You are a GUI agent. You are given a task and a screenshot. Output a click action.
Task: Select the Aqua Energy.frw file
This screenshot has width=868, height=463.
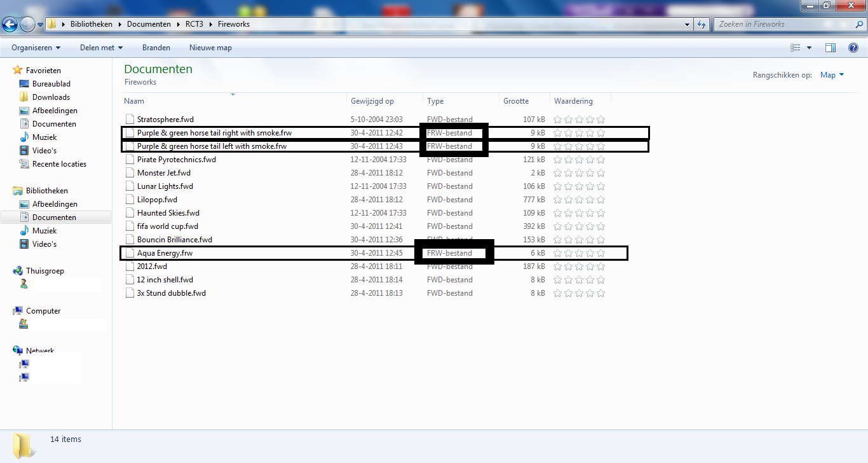[165, 253]
